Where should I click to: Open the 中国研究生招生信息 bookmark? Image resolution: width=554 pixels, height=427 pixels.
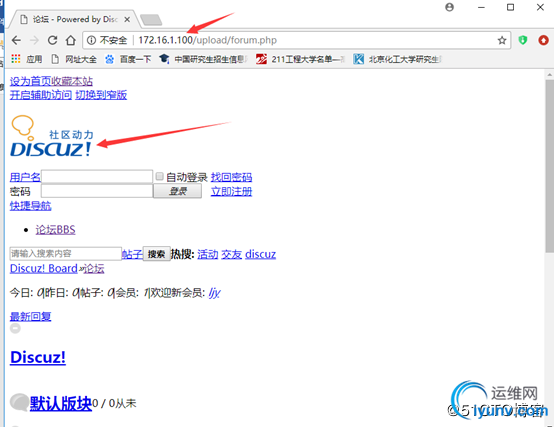click(x=204, y=59)
